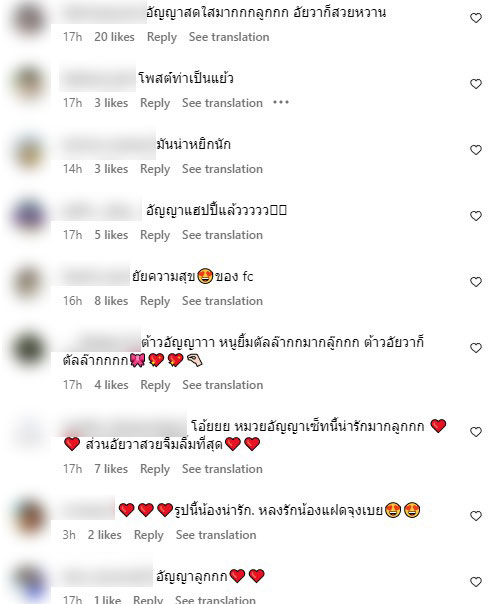Screen dimensions: 495x604
Task: Open more options (three dots) on second comment
Action: [281, 102]
